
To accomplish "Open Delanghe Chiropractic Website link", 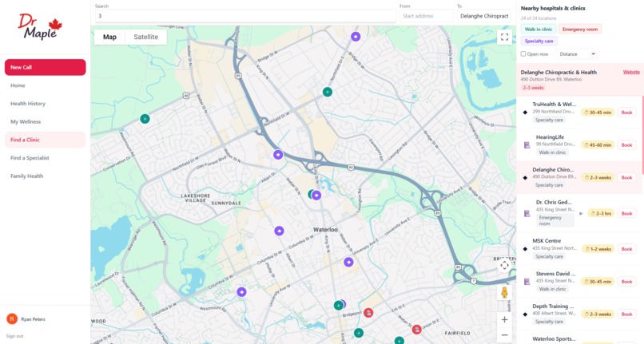I will [x=631, y=72].
